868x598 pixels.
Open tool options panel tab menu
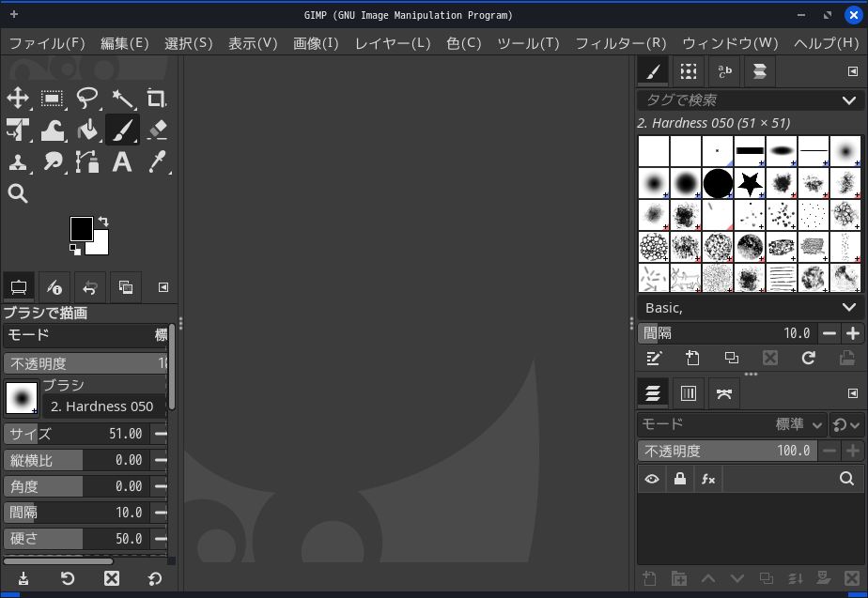tap(163, 287)
